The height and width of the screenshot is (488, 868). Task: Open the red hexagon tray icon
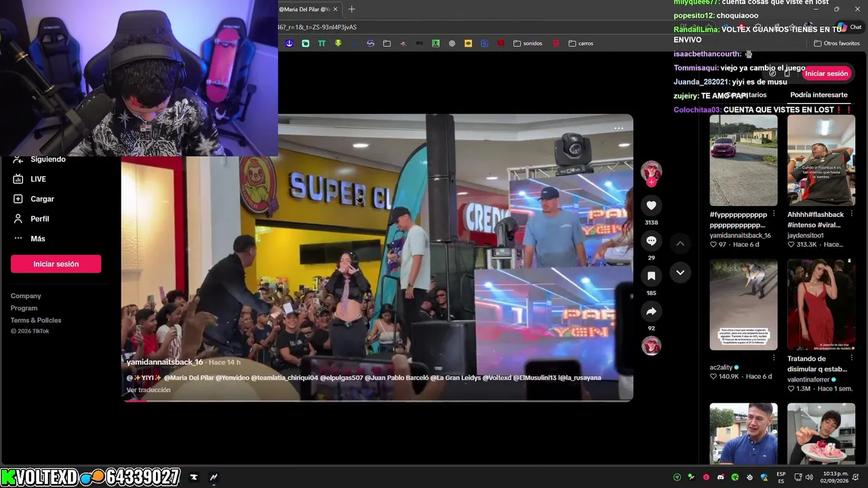click(x=706, y=477)
